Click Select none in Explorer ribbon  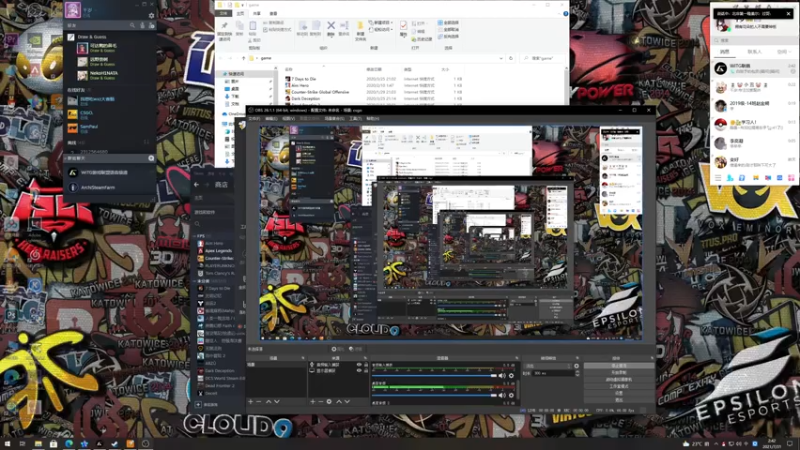(448, 30)
